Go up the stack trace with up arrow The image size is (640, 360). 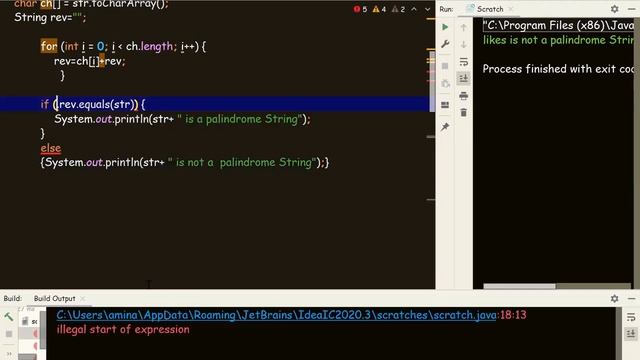(x=463, y=27)
